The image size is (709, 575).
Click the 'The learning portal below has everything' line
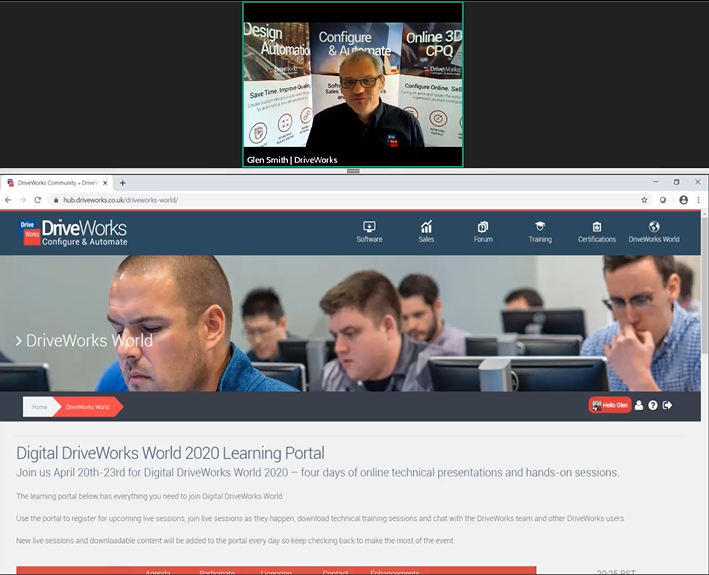pos(149,496)
